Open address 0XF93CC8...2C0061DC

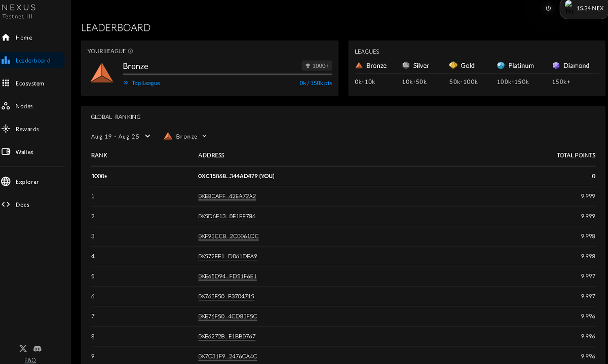(x=229, y=236)
